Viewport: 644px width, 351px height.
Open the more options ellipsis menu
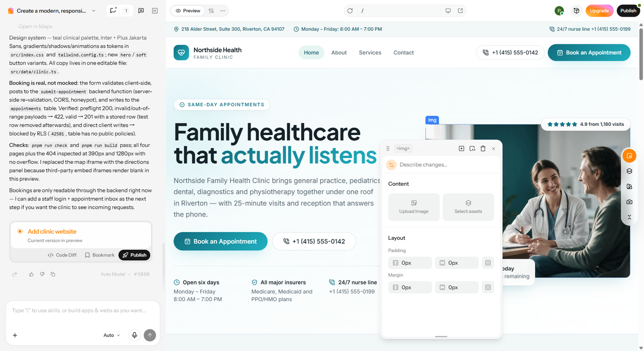pos(223,11)
